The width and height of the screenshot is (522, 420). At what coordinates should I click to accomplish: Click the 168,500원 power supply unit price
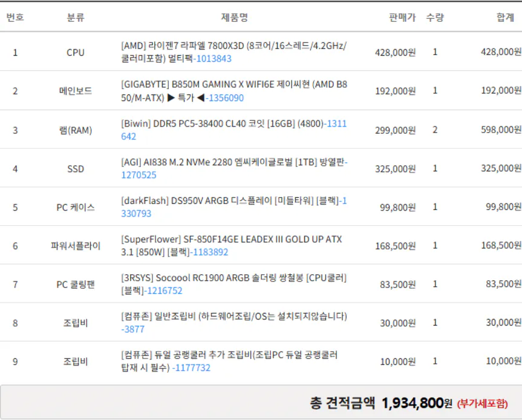395,246
